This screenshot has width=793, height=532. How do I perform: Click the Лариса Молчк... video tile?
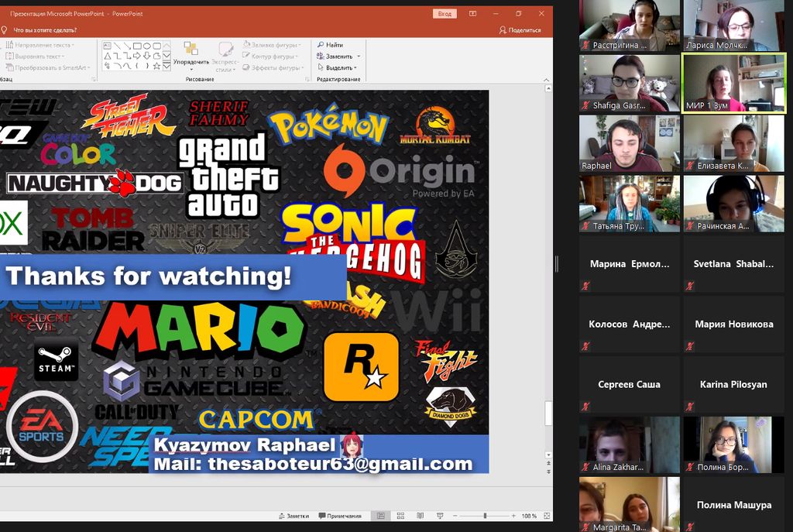click(734, 26)
